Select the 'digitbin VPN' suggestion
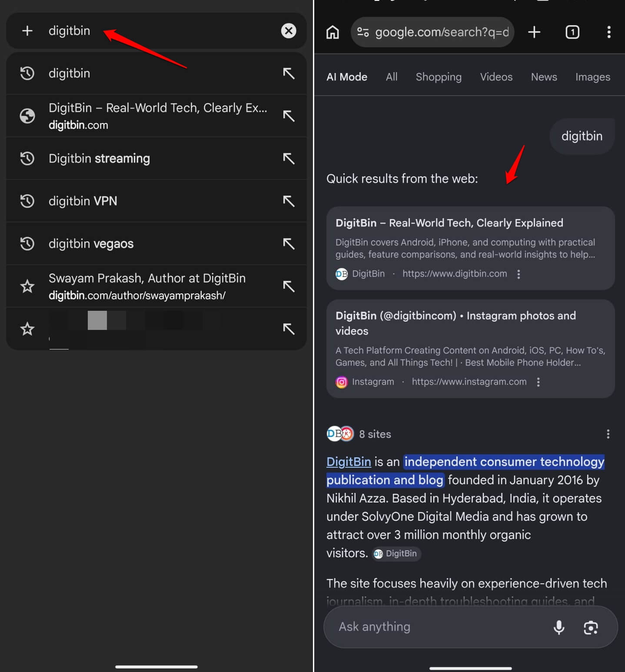The image size is (625, 672). (156, 201)
